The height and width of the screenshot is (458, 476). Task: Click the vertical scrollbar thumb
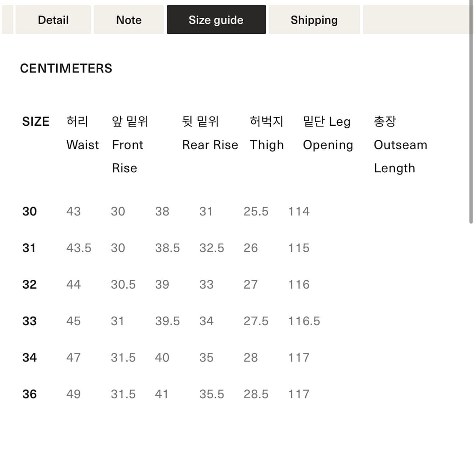[470, 110]
